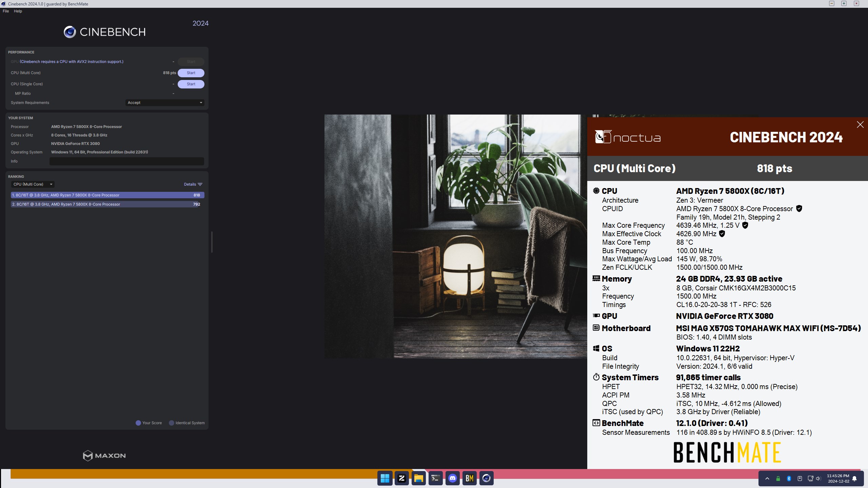Select the ranking entry scoring 792
The image size is (868, 488).
(107, 204)
